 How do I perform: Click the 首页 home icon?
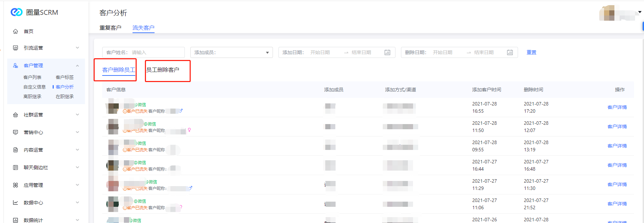point(15,31)
